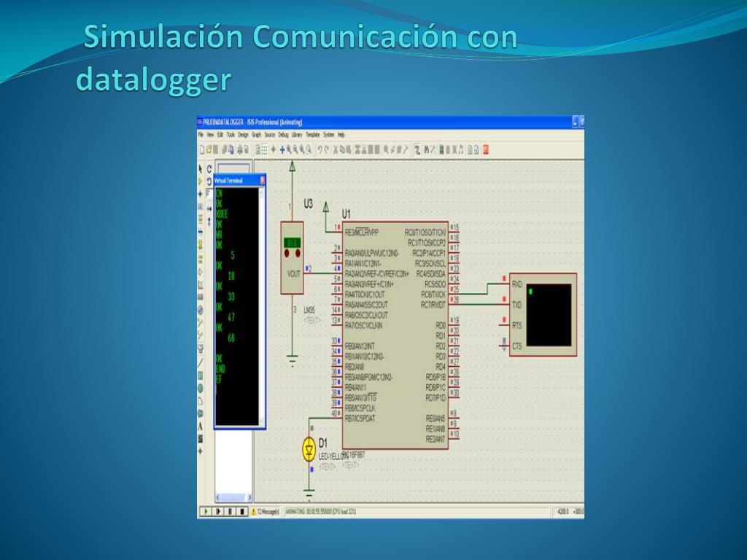Click the virtual terminal instrument component screen

point(549,315)
